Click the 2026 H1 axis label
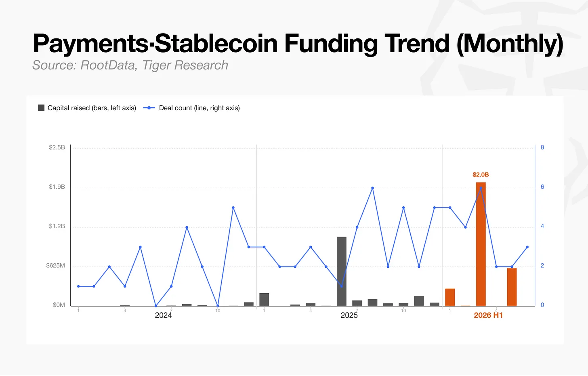The height and width of the screenshot is (376, 588). point(488,315)
